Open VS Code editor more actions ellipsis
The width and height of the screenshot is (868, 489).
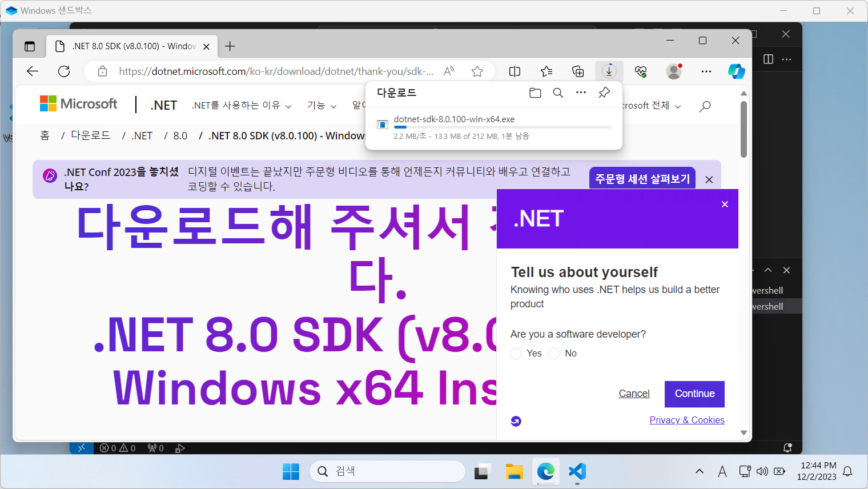pyautogui.click(x=787, y=59)
